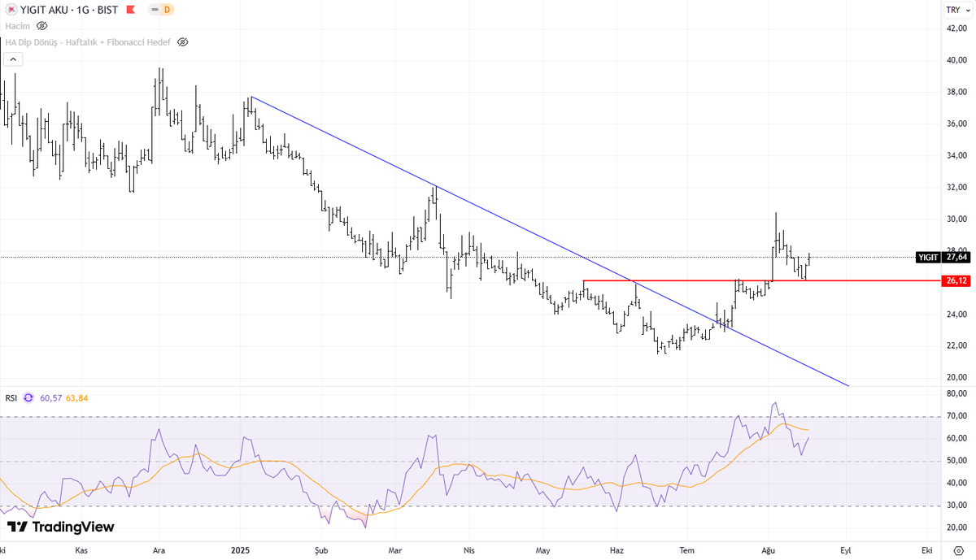Click the RSI 50,00 axis label
The width and height of the screenshot is (976, 560).
coord(956,461)
